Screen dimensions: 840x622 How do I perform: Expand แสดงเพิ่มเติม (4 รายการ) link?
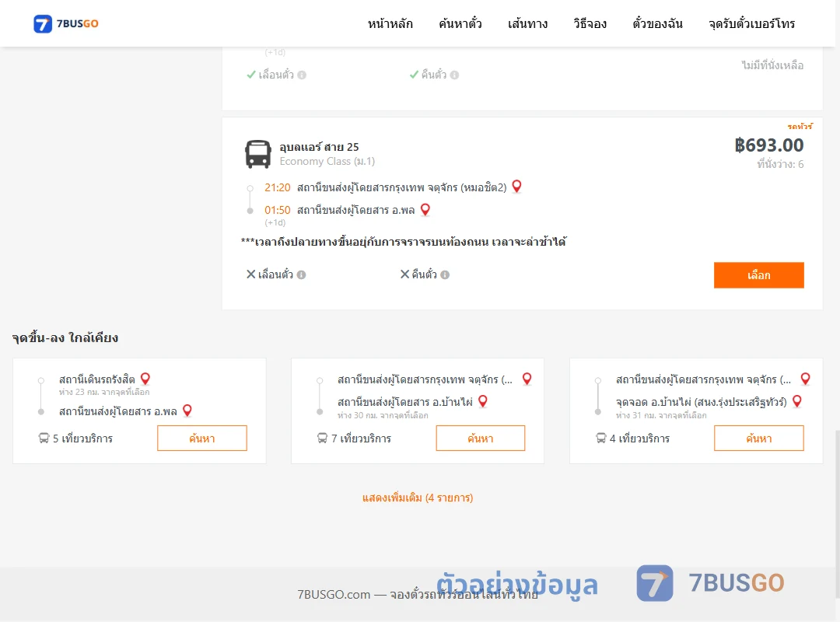418,498
